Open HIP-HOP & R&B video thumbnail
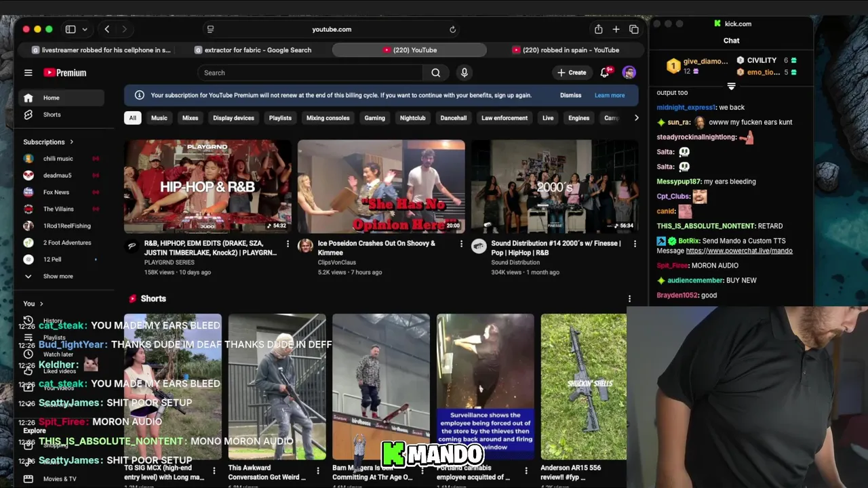Viewport: 868px width, 488px height. click(x=208, y=186)
